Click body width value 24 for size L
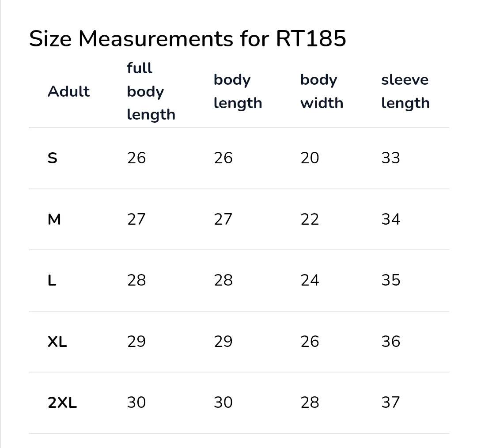The image size is (477, 448). (310, 280)
